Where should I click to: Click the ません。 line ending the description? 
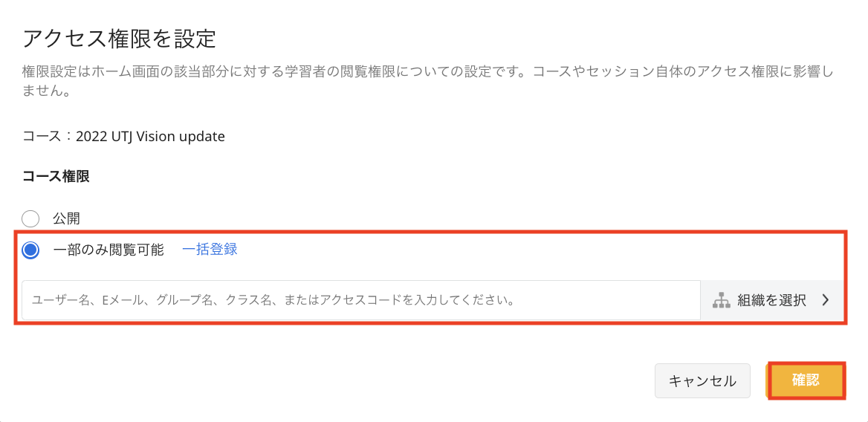(x=46, y=92)
